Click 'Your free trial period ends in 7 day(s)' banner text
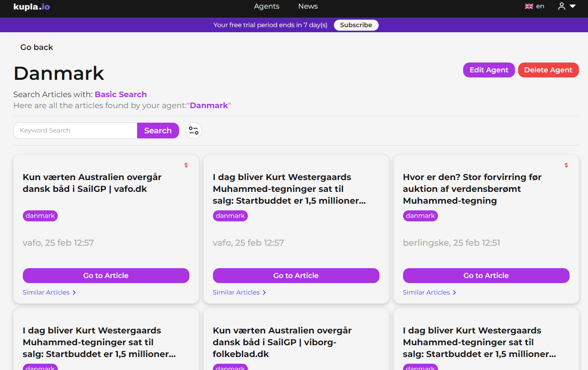The height and width of the screenshot is (370, 588). pyautogui.click(x=270, y=25)
